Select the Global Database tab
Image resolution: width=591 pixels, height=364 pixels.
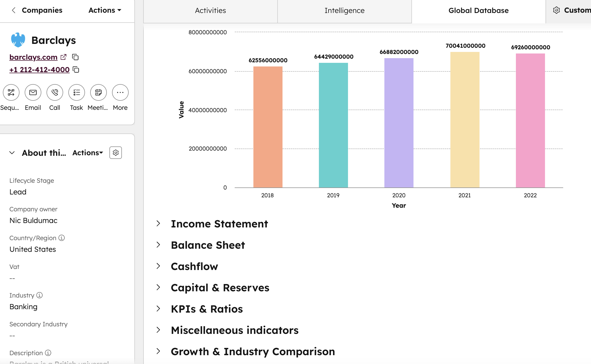pos(478,11)
